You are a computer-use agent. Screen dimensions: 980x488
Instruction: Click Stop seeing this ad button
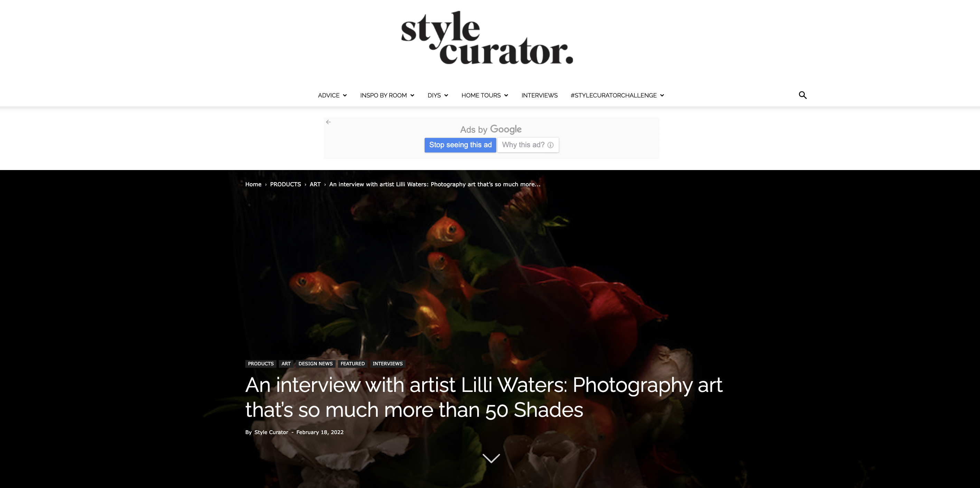[x=460, y=145]
